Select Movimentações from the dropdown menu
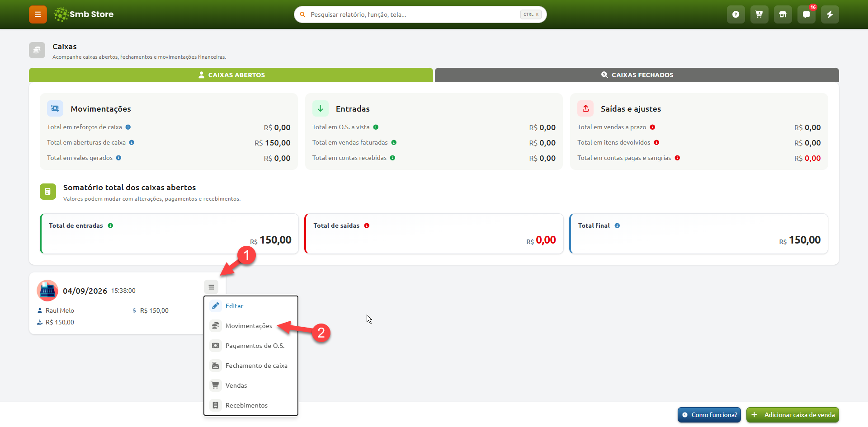Image resolution: width=868 pixels, height=427 pixels. tap(251, 326)
